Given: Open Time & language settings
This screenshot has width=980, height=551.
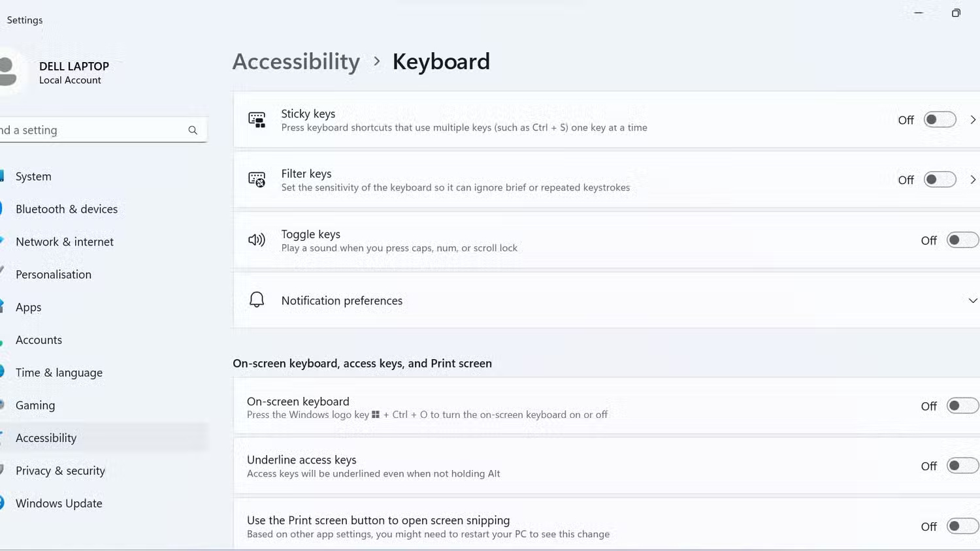Looking at the screenshot, I should click(x=59, y=372).
